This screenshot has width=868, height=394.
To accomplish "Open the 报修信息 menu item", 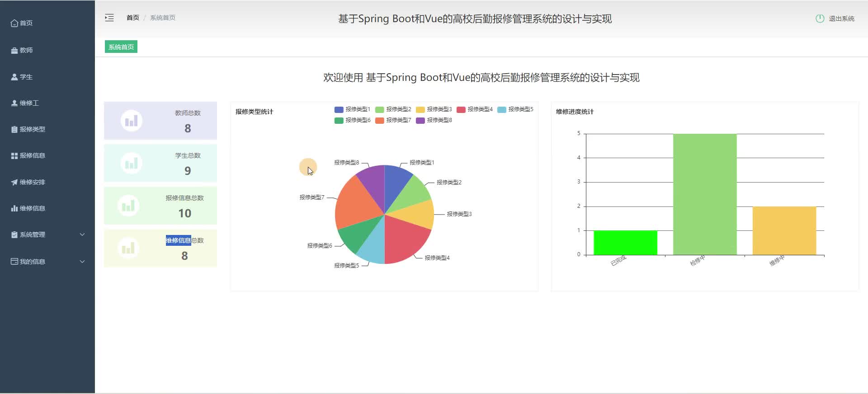I will click(x=47, y=155).
